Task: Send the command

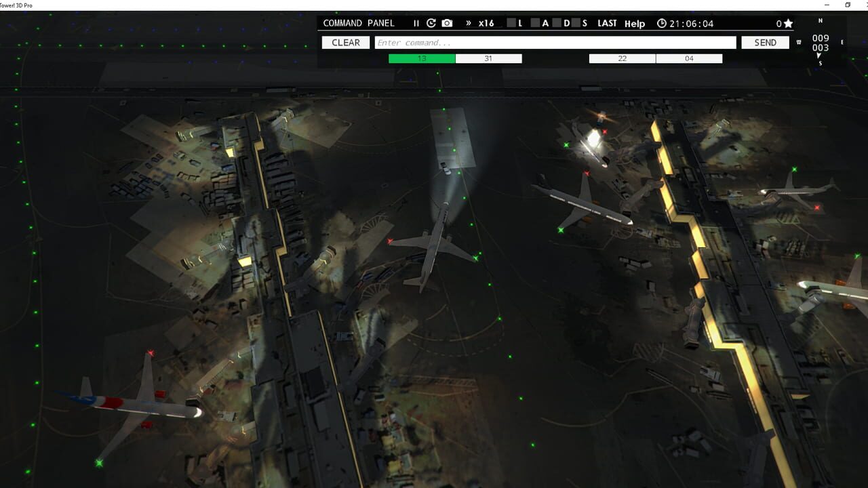Action: pyautogui.click(x=765, y=43)
